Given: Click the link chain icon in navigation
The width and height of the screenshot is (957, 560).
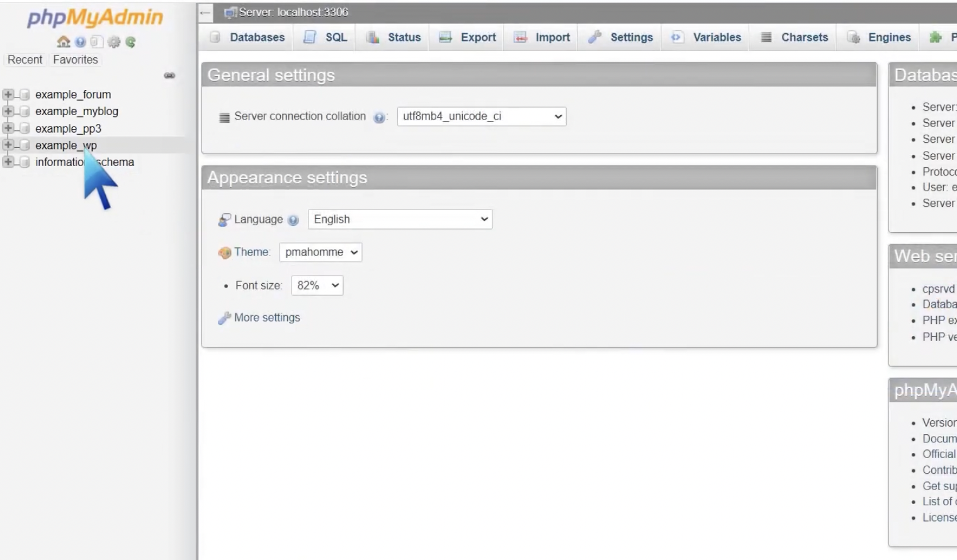Looking at the screenshot, I should 169,76.
